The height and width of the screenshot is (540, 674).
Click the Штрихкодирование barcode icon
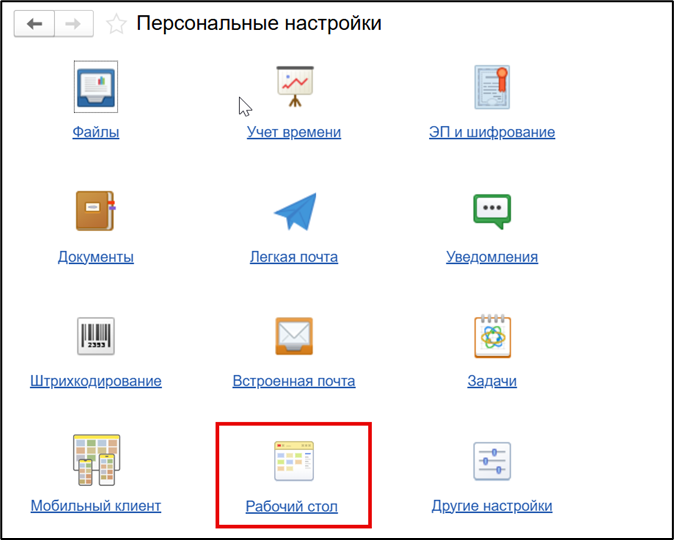coord(96,336)
